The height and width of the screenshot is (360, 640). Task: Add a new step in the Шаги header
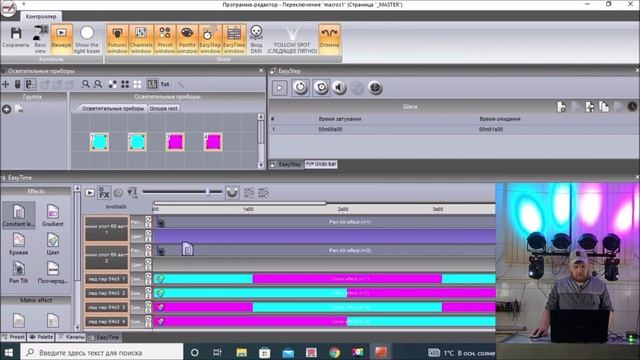[x=562, y=107]
